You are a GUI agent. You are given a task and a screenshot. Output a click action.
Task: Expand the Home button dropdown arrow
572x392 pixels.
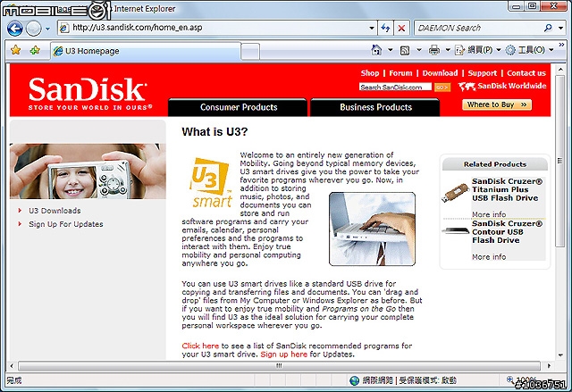coord(390,50)
